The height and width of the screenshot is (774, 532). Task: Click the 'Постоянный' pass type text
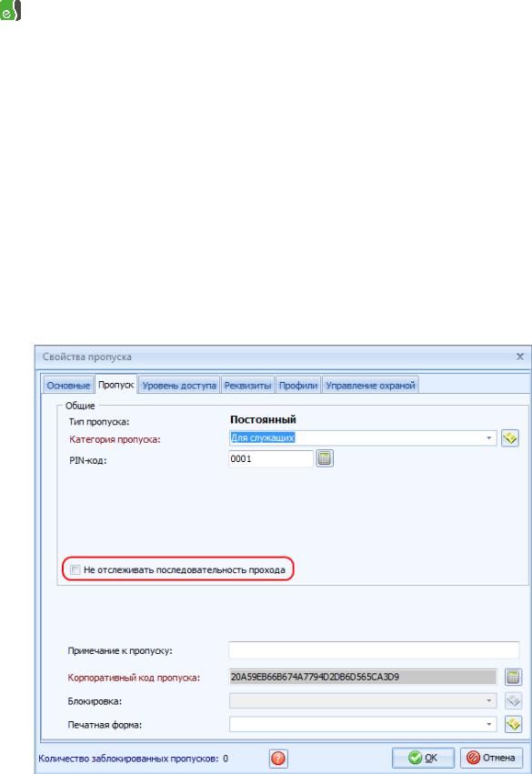[x=263, y=419]
